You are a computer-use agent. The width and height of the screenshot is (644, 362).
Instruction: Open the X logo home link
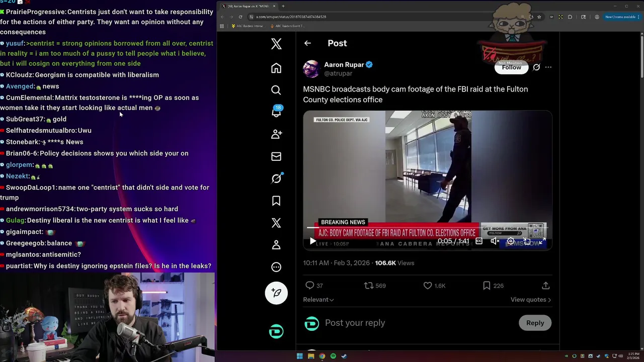[276, 44]
